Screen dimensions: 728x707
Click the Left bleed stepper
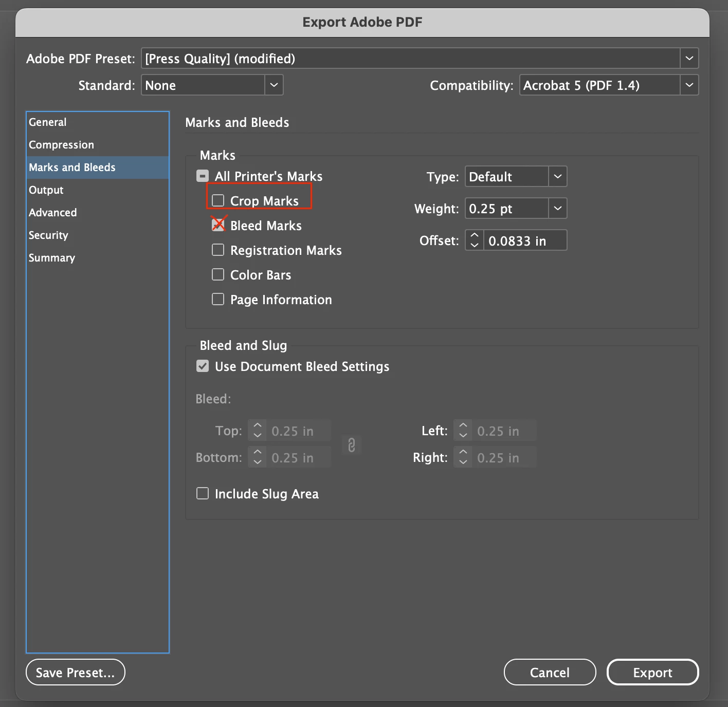463,431
